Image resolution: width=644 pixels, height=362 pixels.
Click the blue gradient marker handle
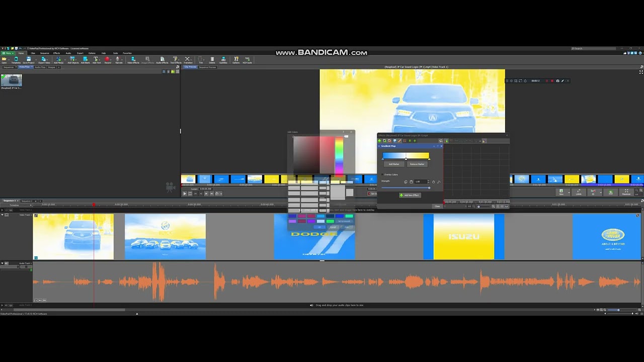[383, 159]
